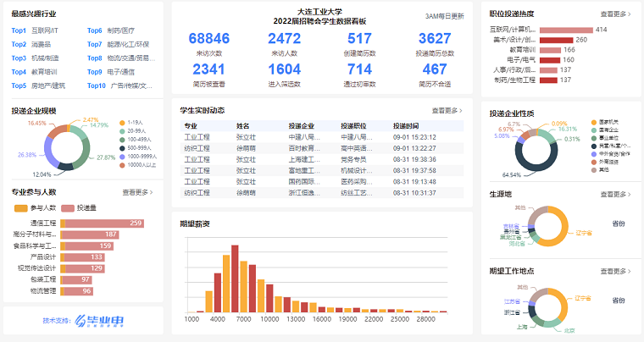
Task: Click the 20-99人 legend dot
Action: click(121, 130)
